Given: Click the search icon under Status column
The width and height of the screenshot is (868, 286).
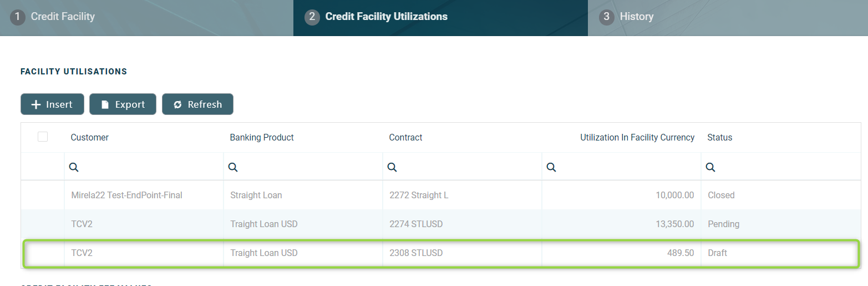Looking at the screenshot, I should coord(710,167).
